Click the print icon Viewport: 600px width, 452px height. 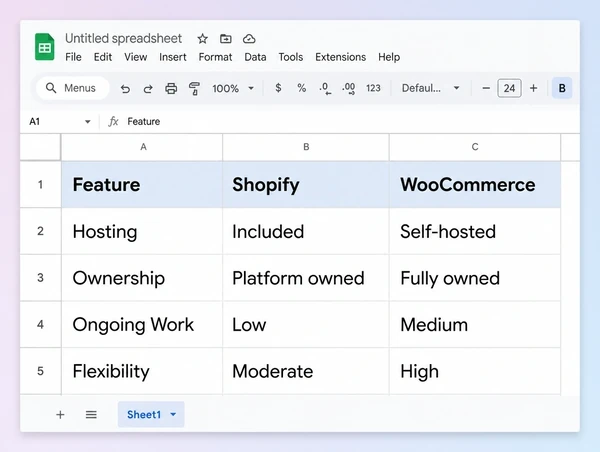tap(171, 88)
